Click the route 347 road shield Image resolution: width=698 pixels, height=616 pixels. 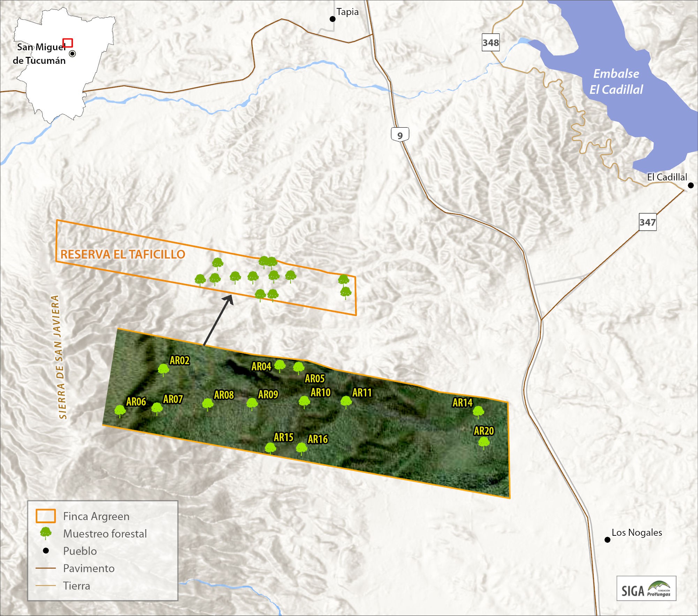click(x=647, y=222)
